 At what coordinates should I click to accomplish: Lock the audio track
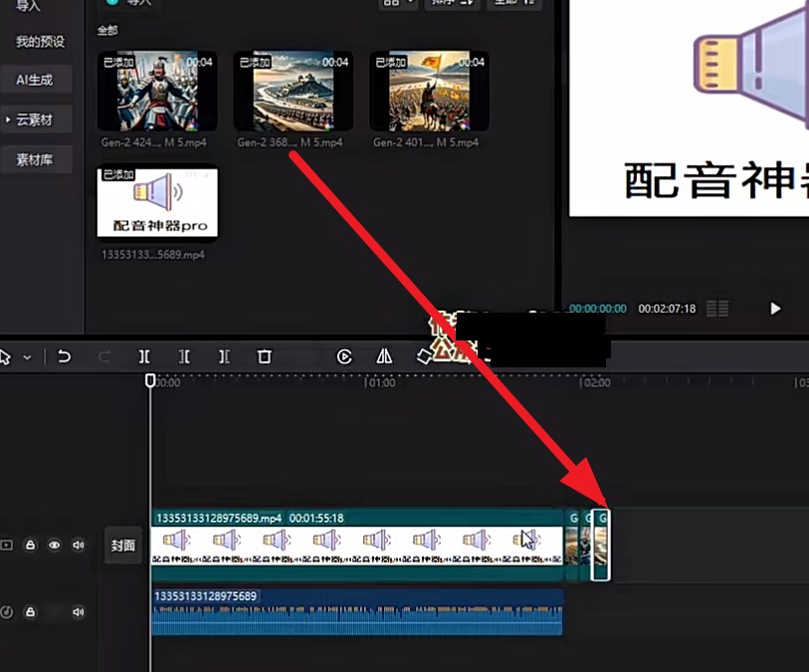click(31, 612)
